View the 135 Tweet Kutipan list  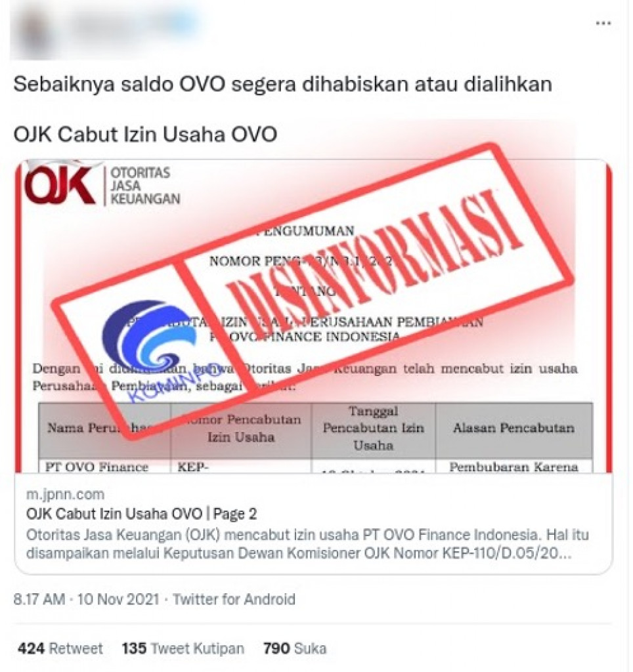click(183, 648)
